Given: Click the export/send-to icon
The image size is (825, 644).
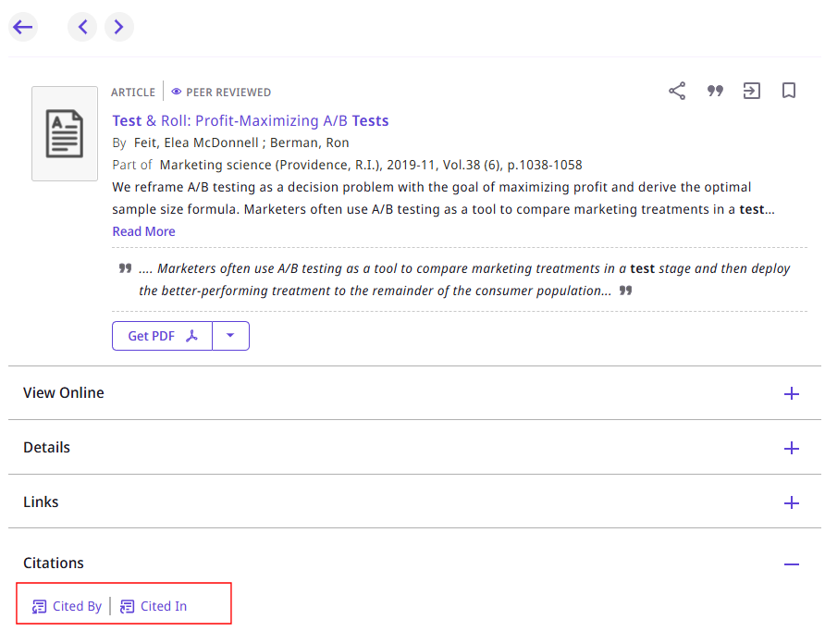Looking at the screenshot, I should tap(752, 91).
